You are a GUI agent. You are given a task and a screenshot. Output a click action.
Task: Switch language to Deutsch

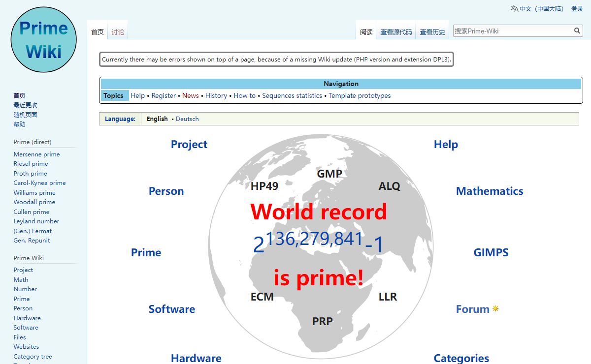tap(187, 119)
